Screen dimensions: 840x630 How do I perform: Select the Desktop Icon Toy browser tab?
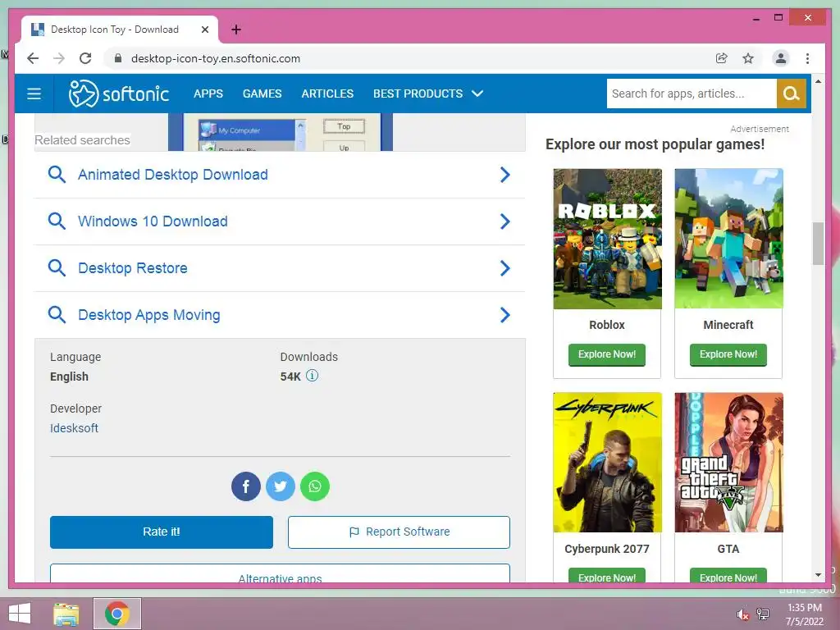pyautogui.click(x=120, y=30)
